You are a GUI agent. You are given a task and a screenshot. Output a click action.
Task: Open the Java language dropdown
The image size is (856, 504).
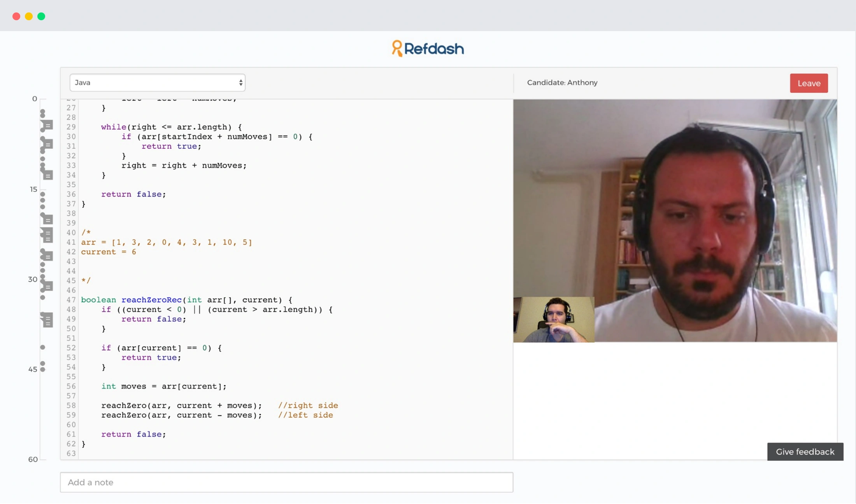(158, 82)
